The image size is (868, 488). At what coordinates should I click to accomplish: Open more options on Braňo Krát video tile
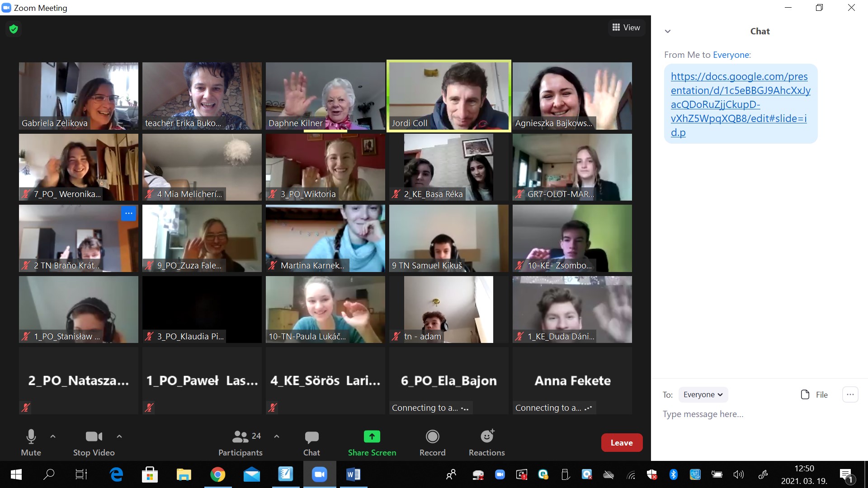(128, 213)
